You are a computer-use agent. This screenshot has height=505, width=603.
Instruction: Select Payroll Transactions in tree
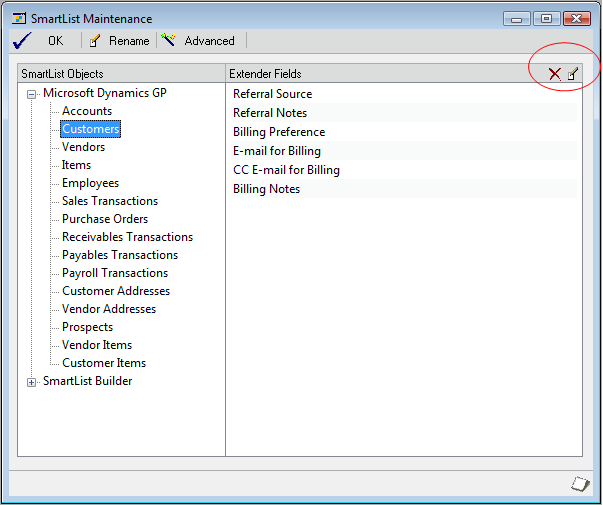pyautogui.click(x=115, y=273)
